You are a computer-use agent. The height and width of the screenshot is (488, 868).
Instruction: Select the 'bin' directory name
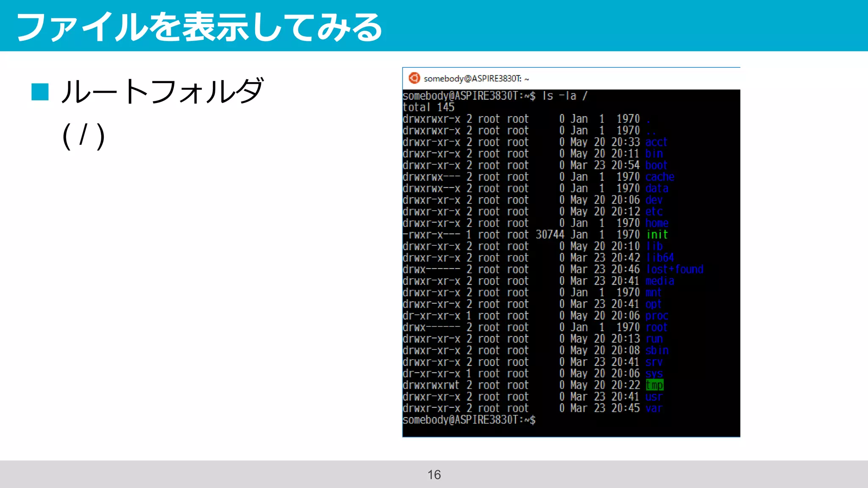point(654,153)
